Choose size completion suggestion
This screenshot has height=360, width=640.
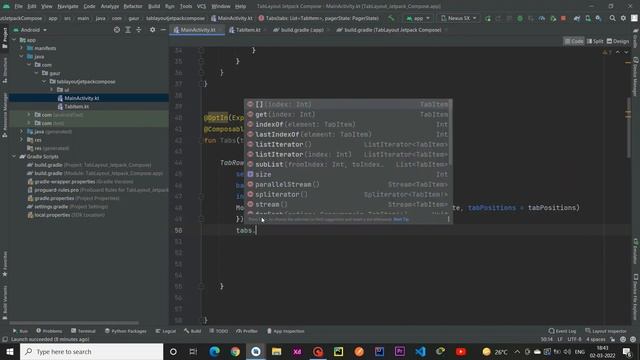point(348,174)
